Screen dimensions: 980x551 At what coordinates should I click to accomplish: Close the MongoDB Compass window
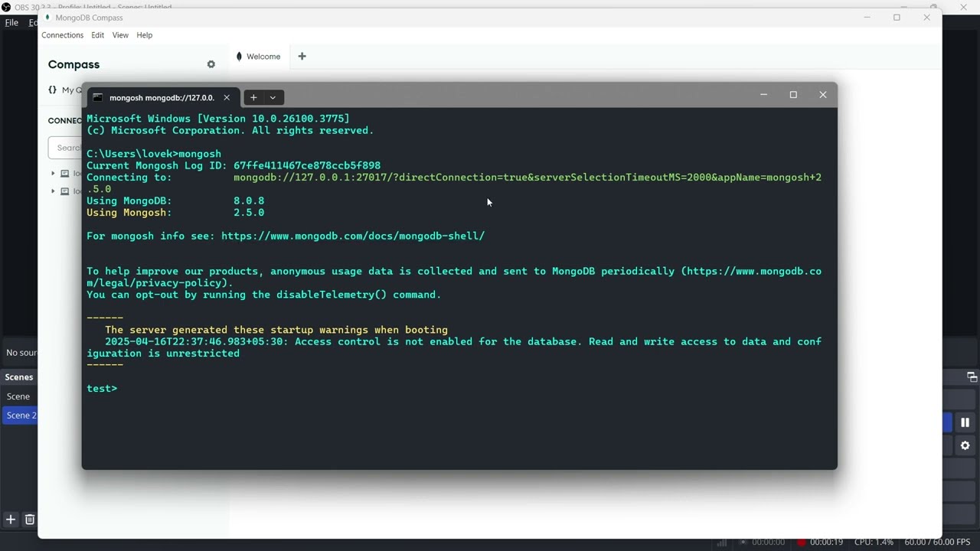(x=926, y=17)
